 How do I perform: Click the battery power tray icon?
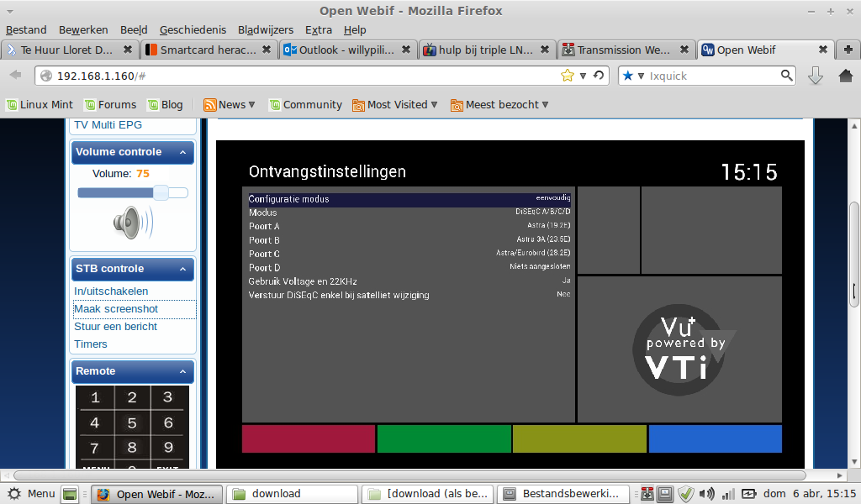click(x=749, y=494)
